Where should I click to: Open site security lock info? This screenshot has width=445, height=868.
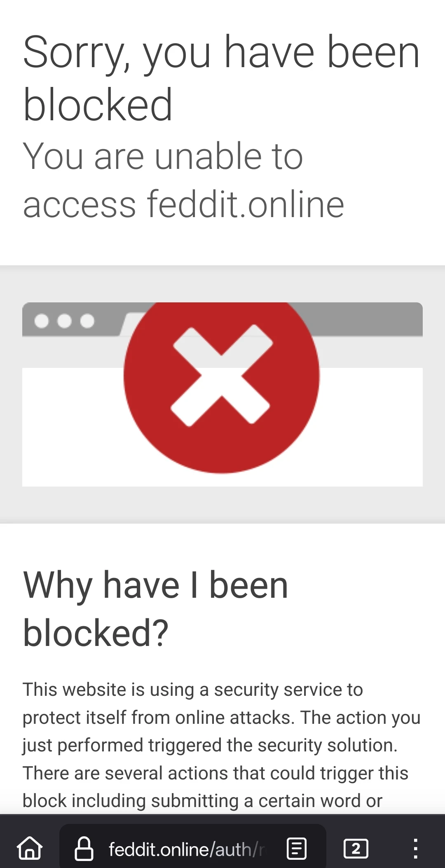[84, 849]
